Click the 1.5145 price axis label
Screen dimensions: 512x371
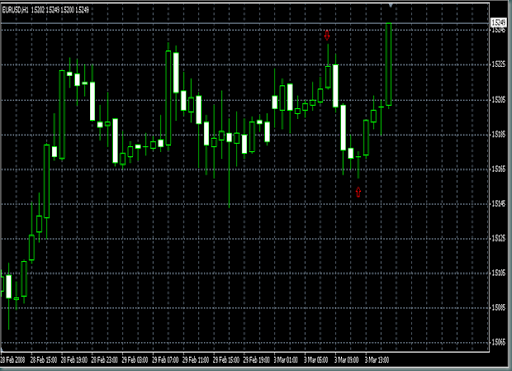pyautogui.click(x=498, y=204)
